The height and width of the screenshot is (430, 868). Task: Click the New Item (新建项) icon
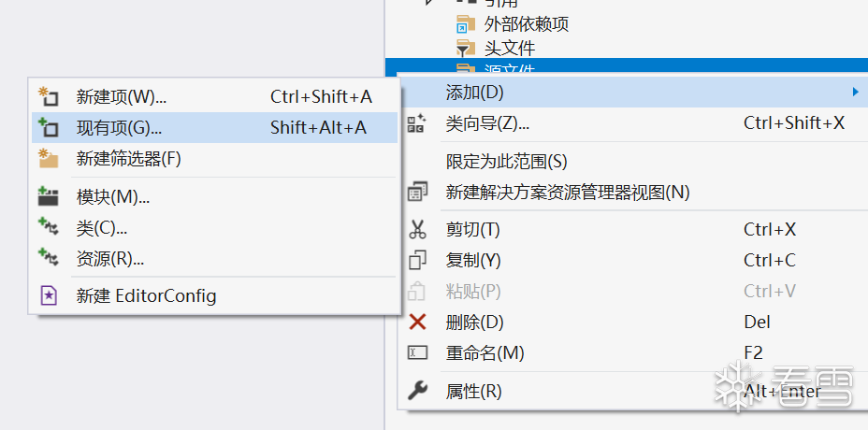(x=48, y=96)
